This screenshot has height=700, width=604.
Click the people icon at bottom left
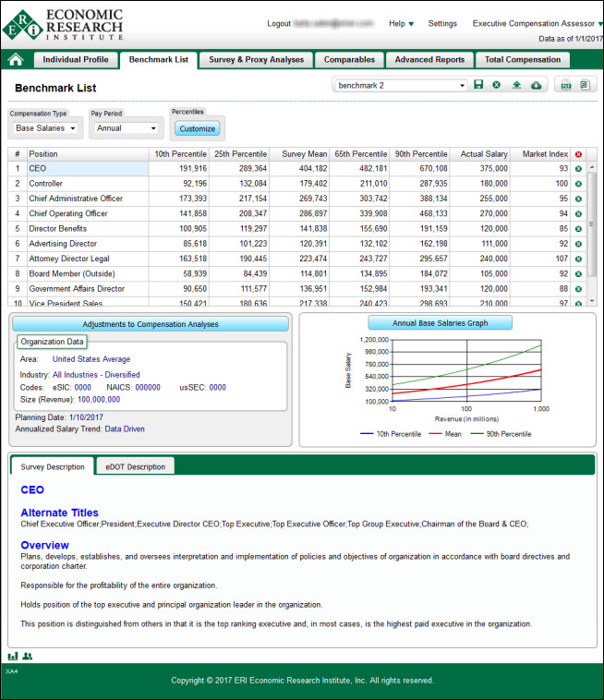(x=28, y=656)
